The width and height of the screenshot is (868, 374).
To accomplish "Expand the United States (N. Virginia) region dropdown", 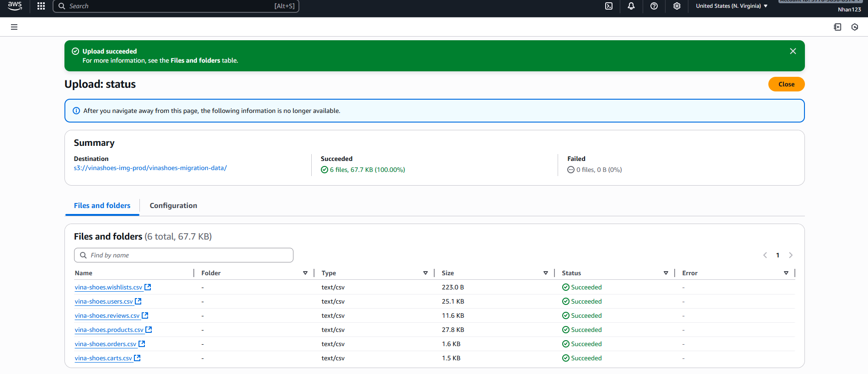I will coord(731,6).
